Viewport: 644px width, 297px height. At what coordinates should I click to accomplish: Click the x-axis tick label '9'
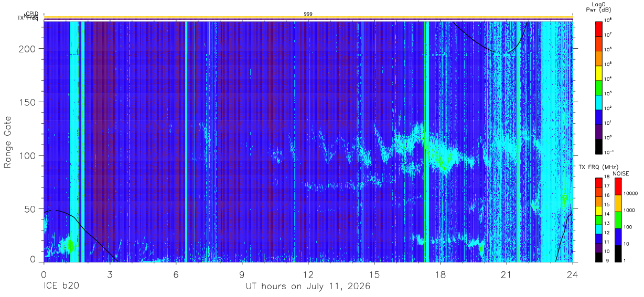(x=242, y=274)
